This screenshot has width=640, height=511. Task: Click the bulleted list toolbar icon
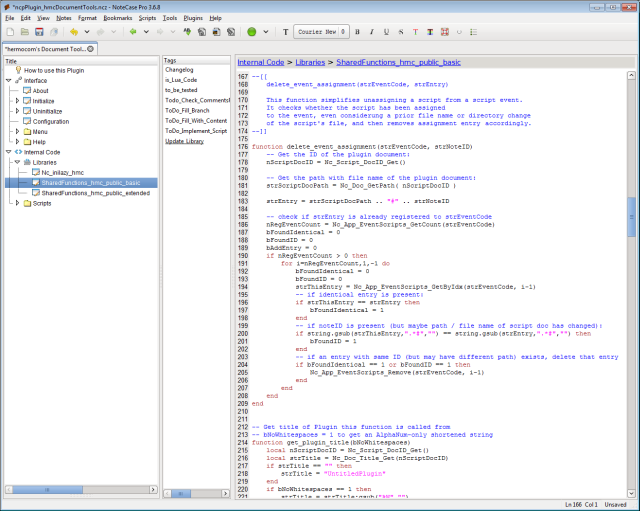click(473, 32)
